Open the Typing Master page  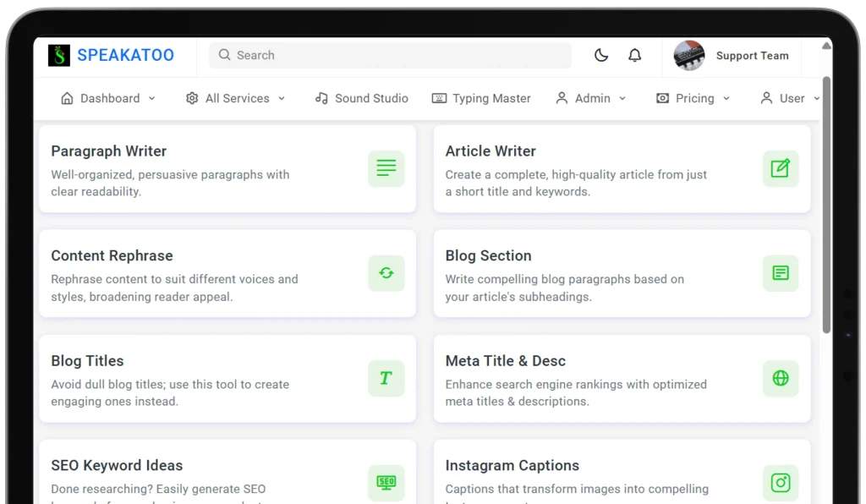(481, 98)
